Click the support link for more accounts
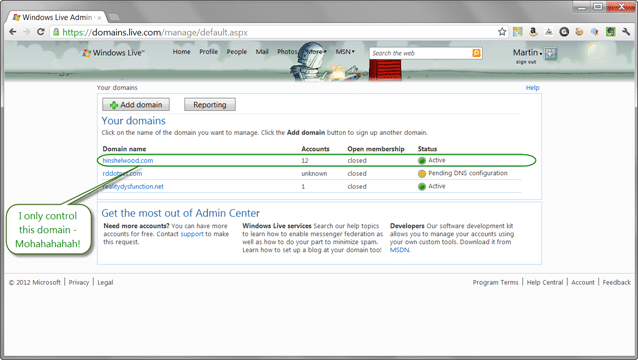The image size is (638, 360). click(x=192, y=234)
